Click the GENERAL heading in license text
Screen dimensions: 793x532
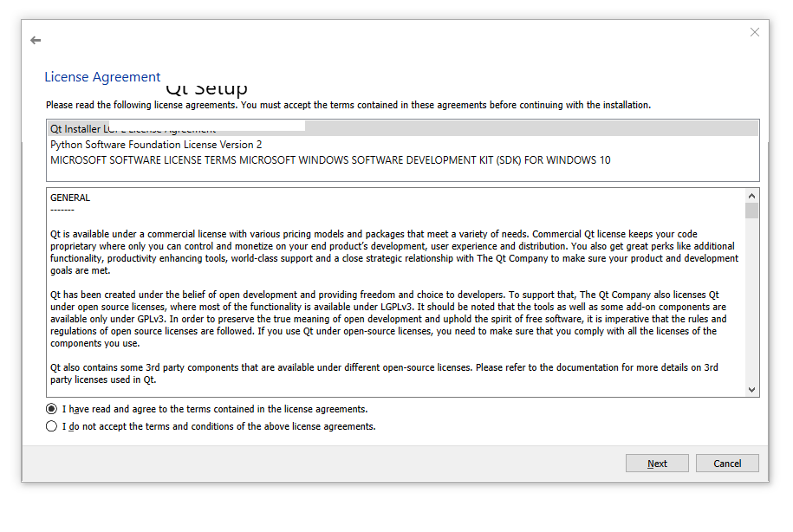point(70,198)
